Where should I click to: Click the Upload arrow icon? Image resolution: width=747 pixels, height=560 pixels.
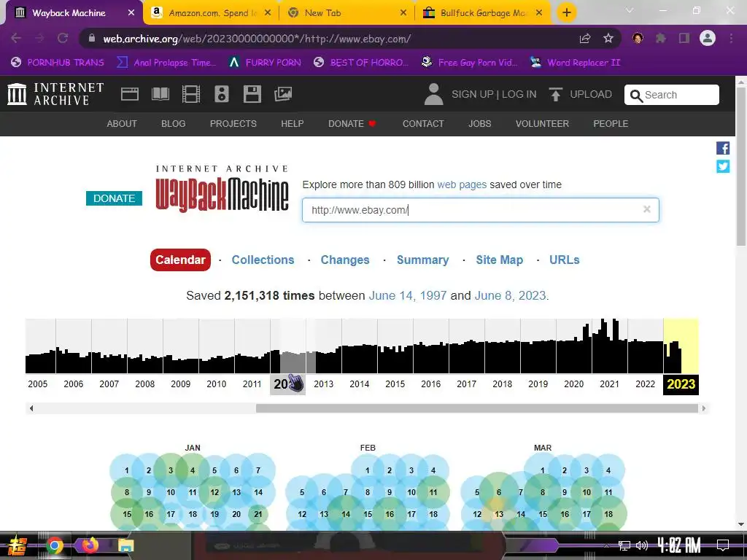(555, 94)
